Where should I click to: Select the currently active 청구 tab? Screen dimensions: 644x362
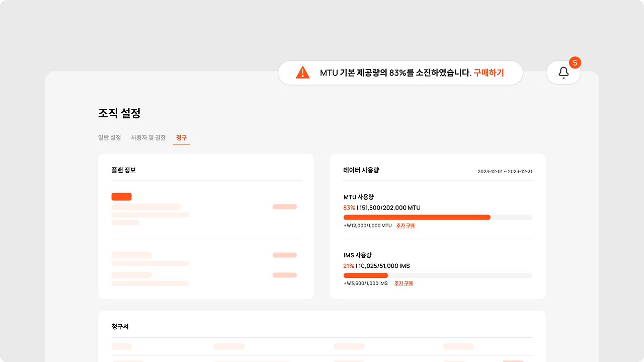181,137
